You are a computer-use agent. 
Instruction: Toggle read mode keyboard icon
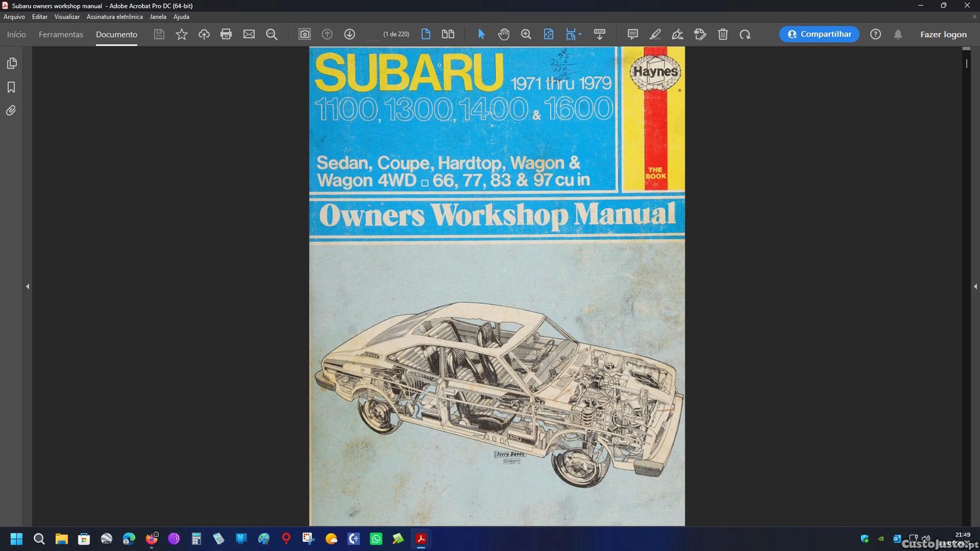(599, 34)
